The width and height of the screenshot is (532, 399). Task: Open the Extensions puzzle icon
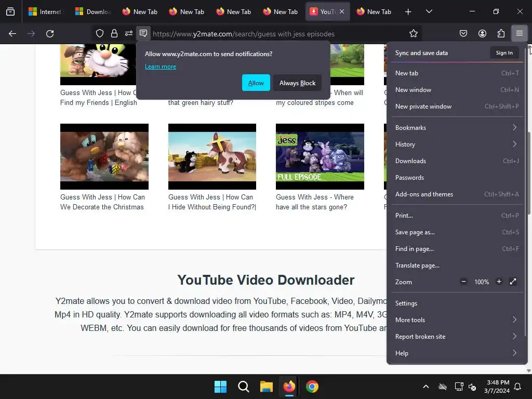(x=501, y=34)
